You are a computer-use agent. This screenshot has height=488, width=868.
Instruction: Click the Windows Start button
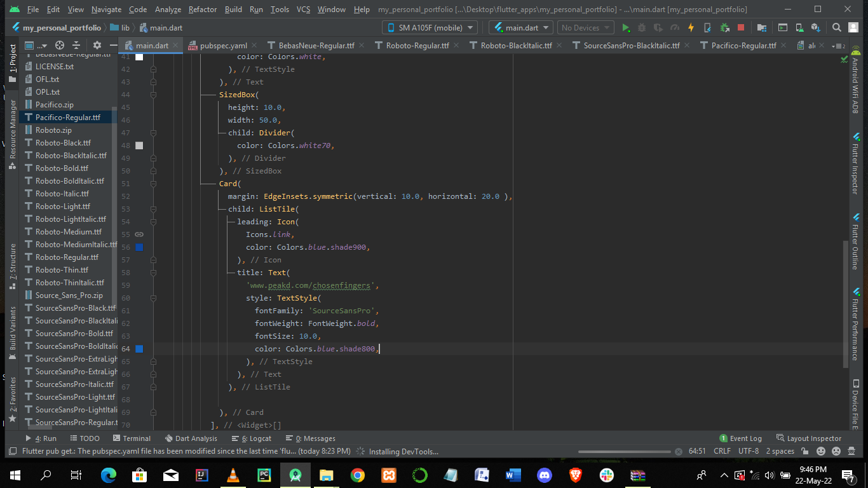15,475
